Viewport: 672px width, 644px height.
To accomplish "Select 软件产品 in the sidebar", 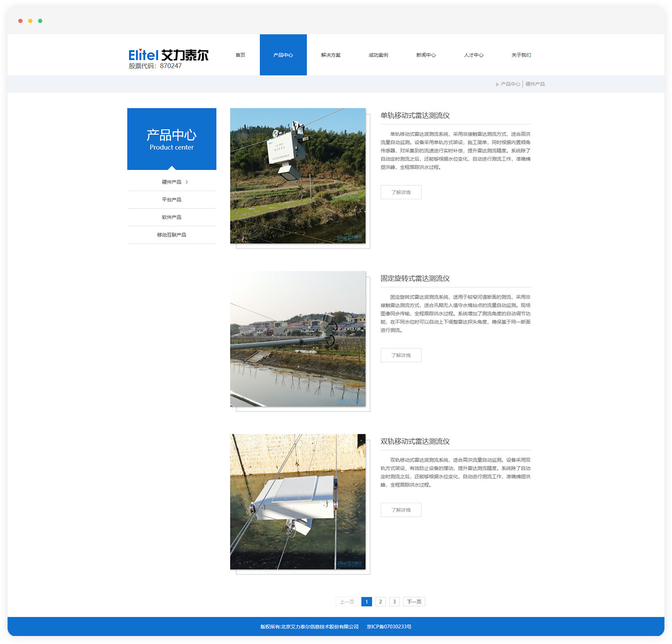I will pos(171,217).
